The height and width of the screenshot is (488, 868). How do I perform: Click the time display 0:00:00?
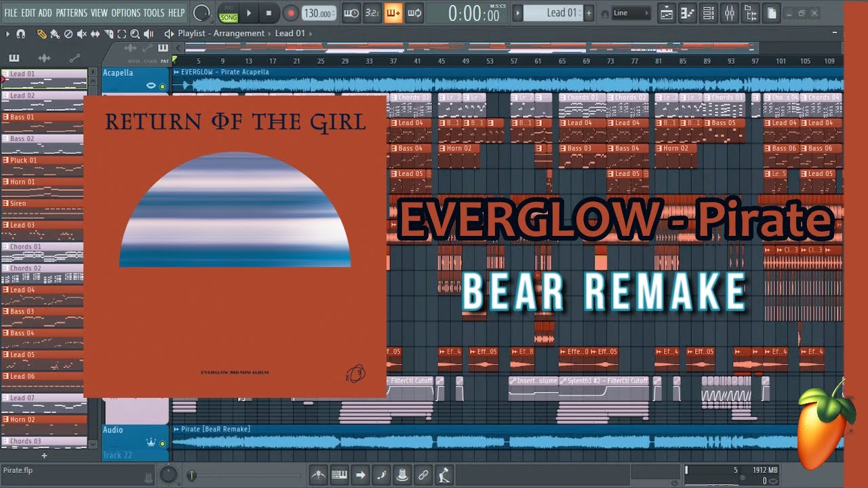[473, 14]
